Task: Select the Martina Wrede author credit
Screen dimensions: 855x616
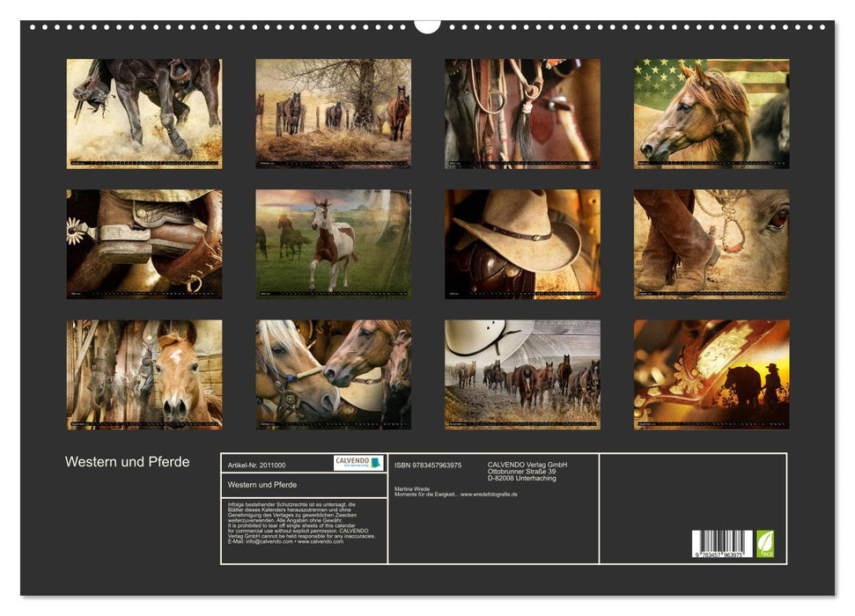Action: click(x=411, y=489)
